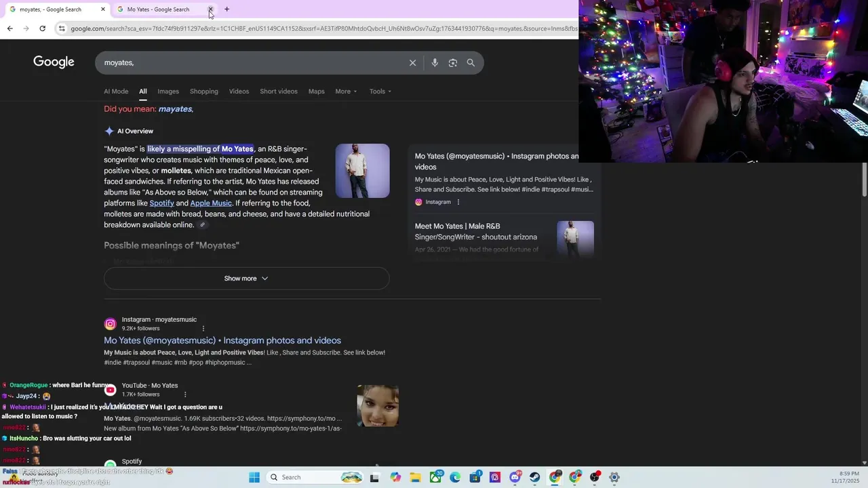Screen dimensions: 868x488
Task: Open the shoutout arizona card thumbnail
Action: pyautogui.click(x=575, y=239)
